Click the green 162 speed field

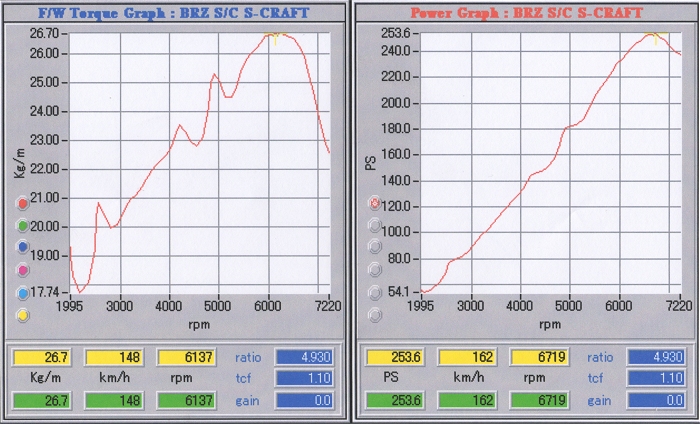click(467, 400)
